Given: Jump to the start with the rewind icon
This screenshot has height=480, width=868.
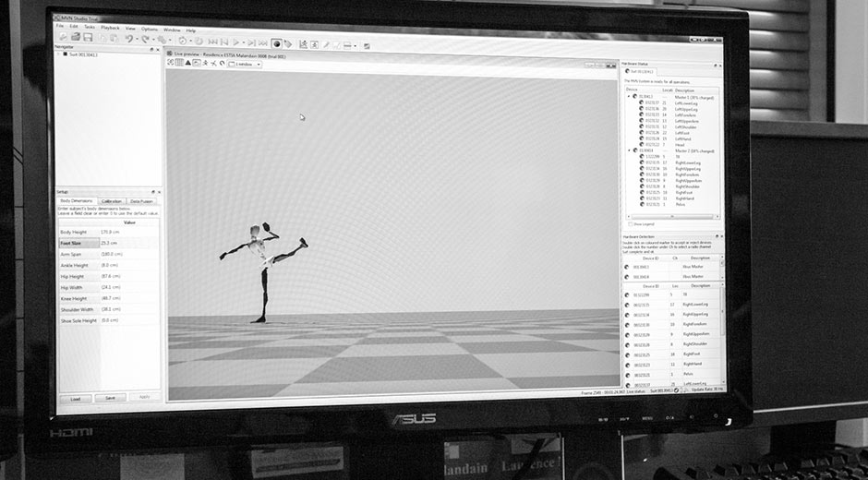Looking at the screenshot, I should click(212, 42).
